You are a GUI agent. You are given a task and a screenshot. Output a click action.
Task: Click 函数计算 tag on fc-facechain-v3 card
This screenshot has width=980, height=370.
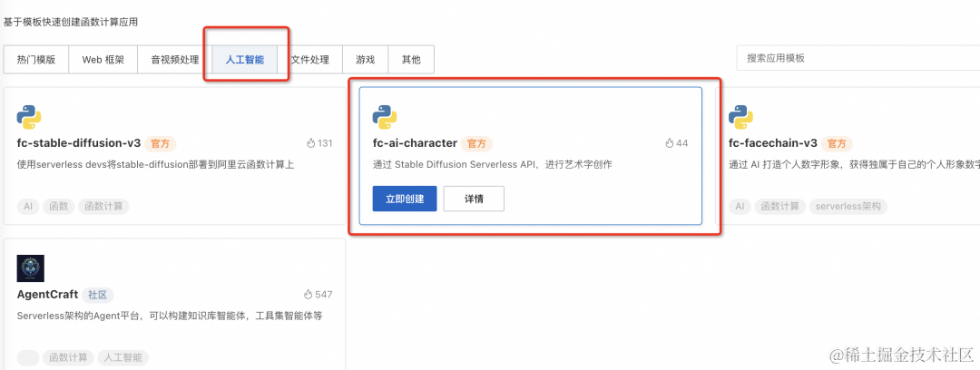(780, 206)
